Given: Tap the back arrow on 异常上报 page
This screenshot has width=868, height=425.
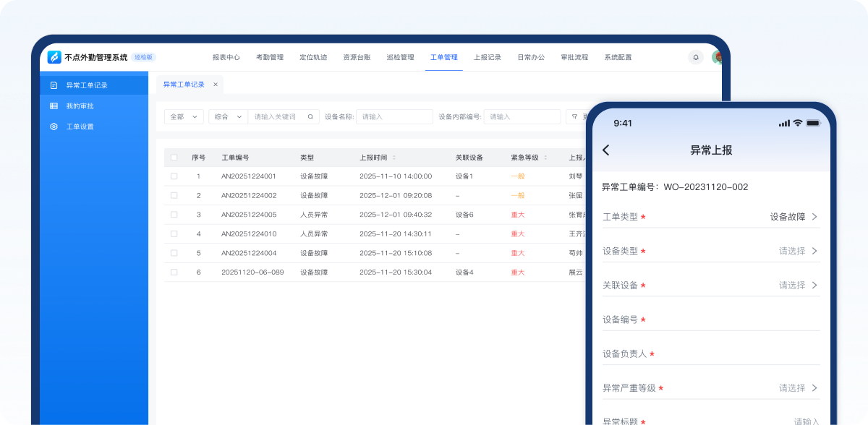Looking at the screenshot, I should coord(605,150).
